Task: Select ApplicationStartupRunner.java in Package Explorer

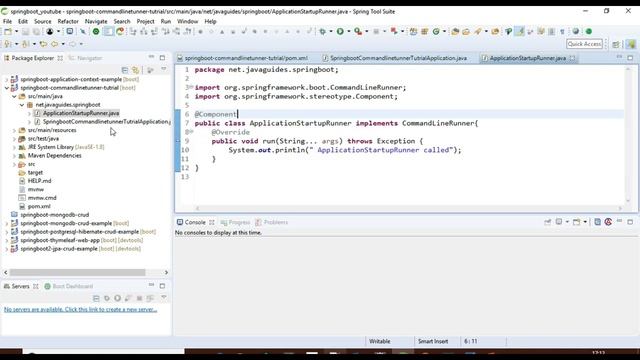Action: (x=81, y=113)
